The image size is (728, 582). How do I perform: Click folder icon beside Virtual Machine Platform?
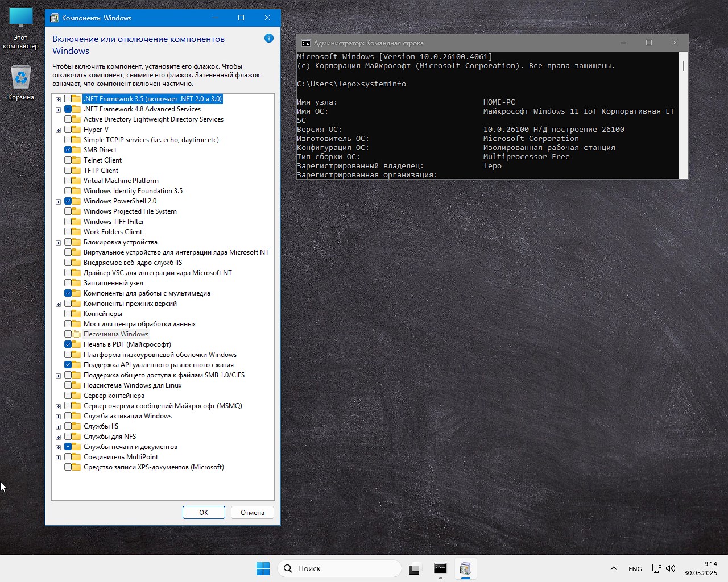(76, 181)
